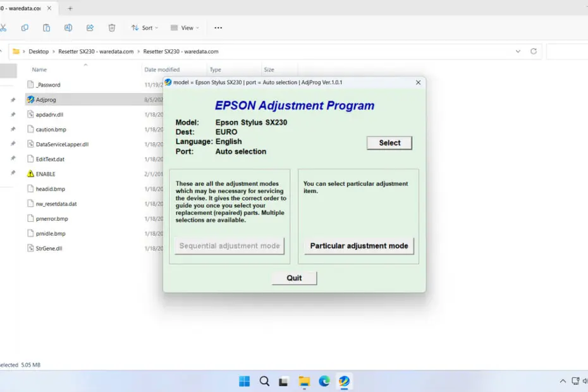The image size is (588, 392).
Task: Click the folder icon in address bar
Action: (x=16, y=51)
